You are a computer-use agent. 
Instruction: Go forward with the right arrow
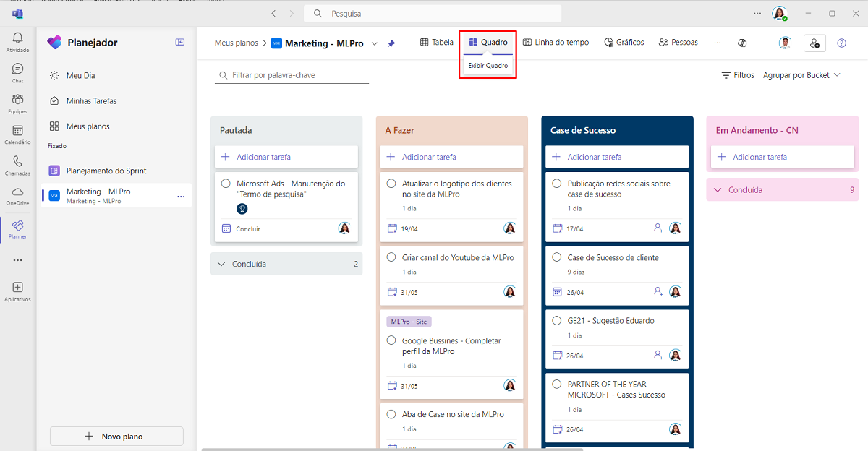coord(292,14)
